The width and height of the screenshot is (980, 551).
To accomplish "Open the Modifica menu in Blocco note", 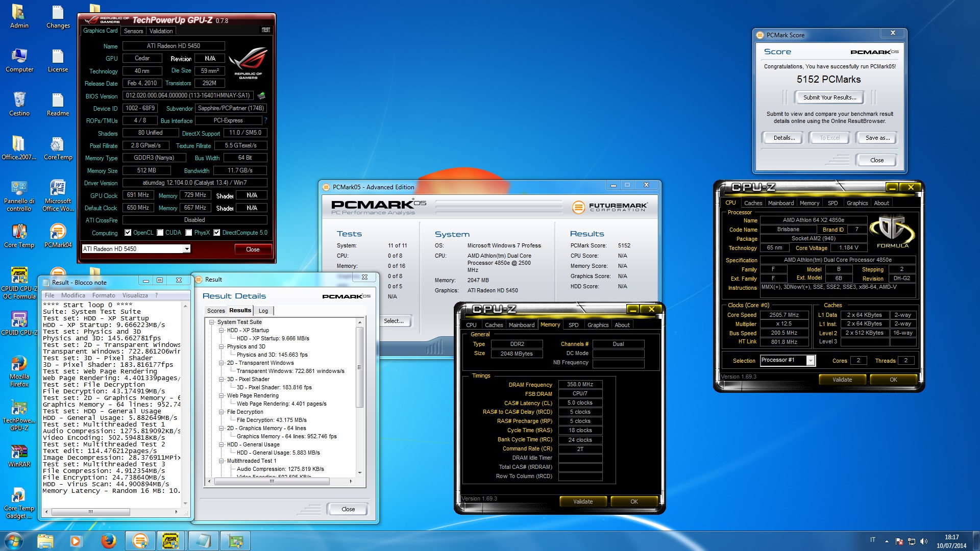I will pos(73,295).
